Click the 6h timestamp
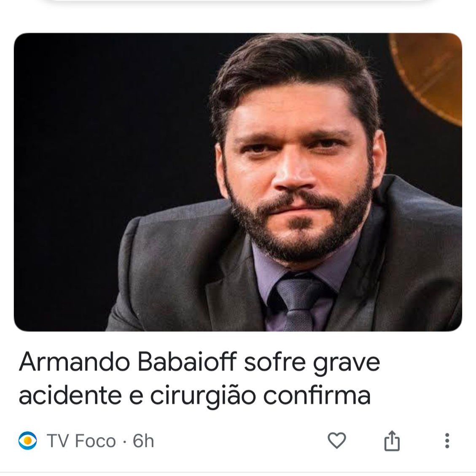The width and height of the screenshot is (476, 476). pyautogui.click(x=143, y=441)
